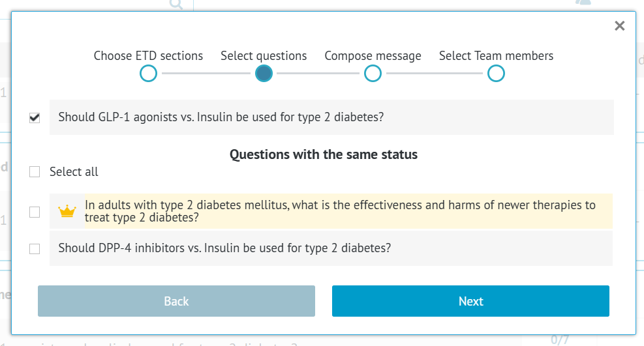Click the Choose ETD sections step circle
The height and width of the screenshot is (346, 644).
tap(148, 74)
